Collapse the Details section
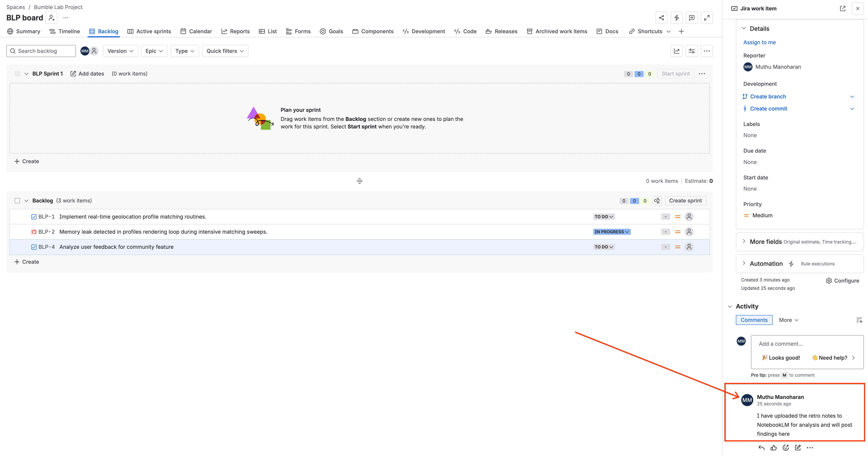Viewport: 868px width, 456px height. click(744, 29)
